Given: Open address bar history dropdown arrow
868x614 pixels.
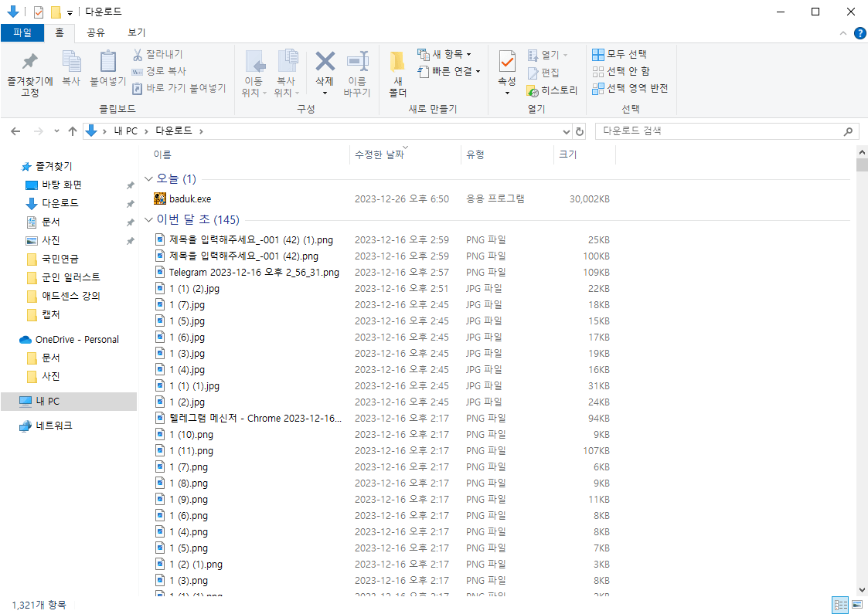Looking at the screenshot, I should pyautogui.click(x=567, y=131).
